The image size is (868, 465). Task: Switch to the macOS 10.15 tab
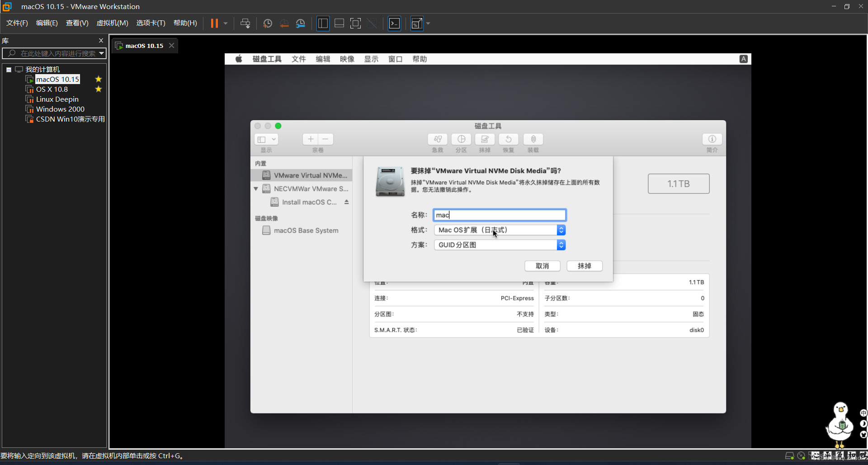pyautogui.click(x=144, y=46)
